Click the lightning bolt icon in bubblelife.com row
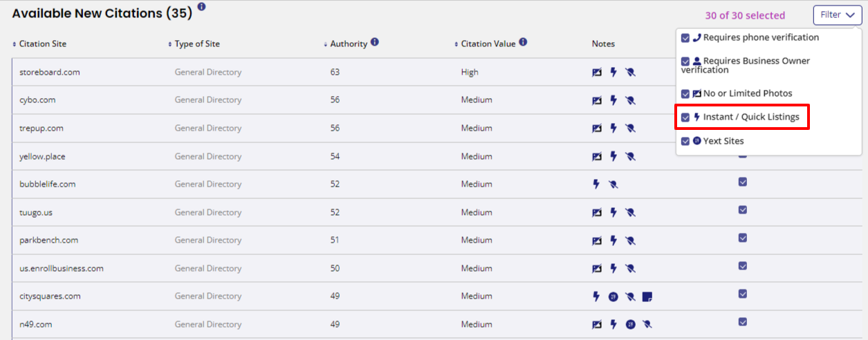Screen dimensions: 868x340 pyautogui.click(x=596, y=184)
